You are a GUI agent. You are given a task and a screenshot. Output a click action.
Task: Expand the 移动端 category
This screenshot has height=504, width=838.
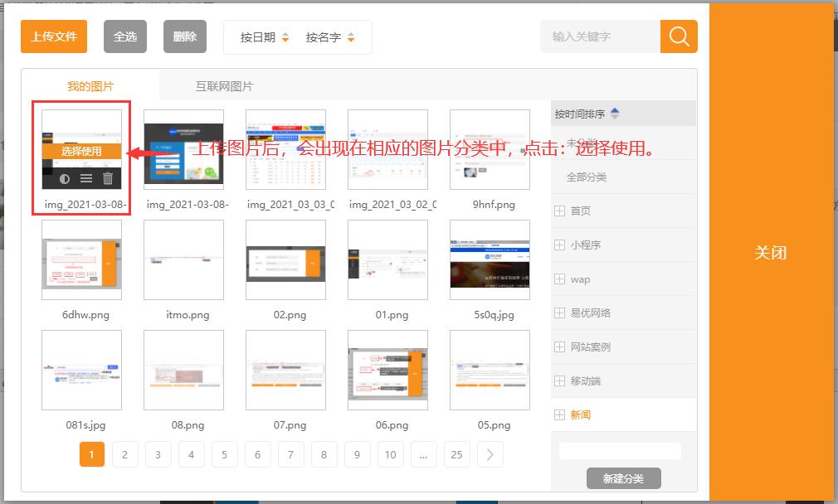[559, 380]
